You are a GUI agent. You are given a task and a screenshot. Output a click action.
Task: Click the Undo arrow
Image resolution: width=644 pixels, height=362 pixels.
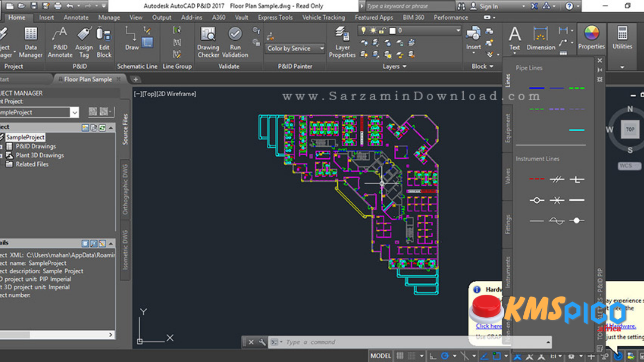click(x=70, y=6)
